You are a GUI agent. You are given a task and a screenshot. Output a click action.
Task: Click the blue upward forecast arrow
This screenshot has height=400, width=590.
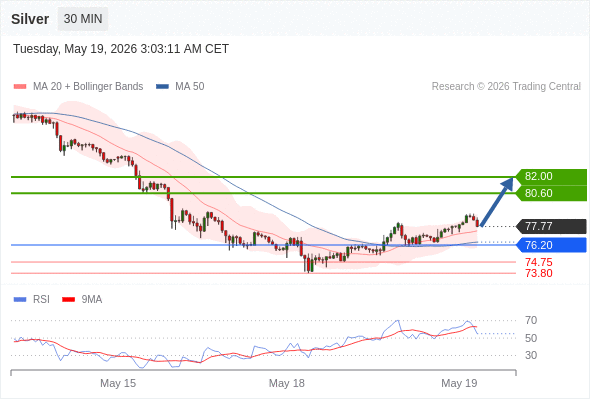(497, 202)
